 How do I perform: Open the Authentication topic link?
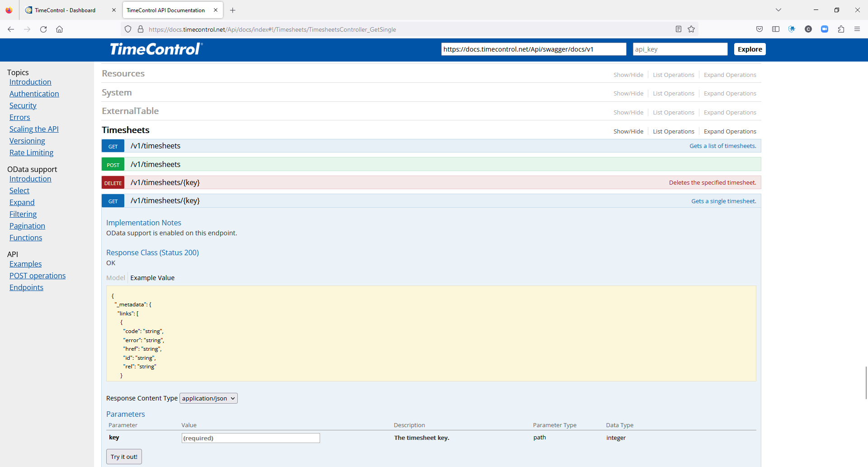[34, 94]
